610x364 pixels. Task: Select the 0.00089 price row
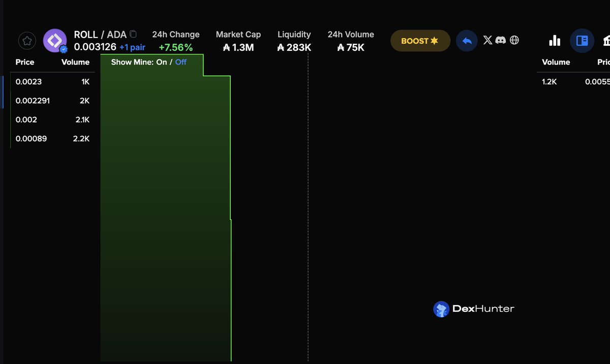pyautogui.click(x=52, y=139)
